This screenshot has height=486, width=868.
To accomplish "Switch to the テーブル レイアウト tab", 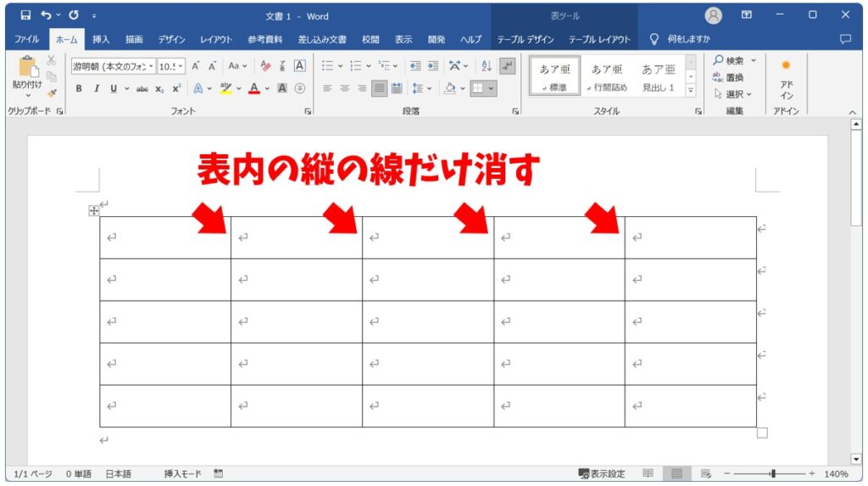I will coord(599,39).
